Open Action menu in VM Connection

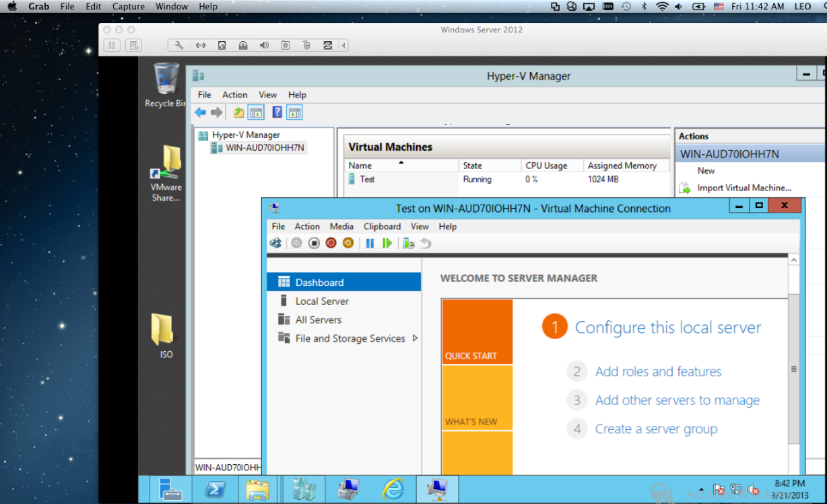tap(307, 227)
